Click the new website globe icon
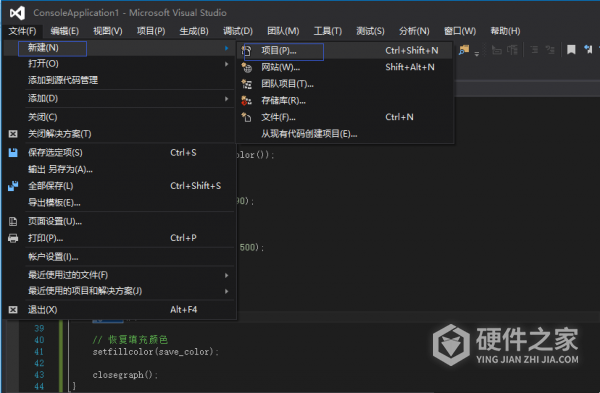This screenshot has height=393, width=600. [x=246, y=68]
